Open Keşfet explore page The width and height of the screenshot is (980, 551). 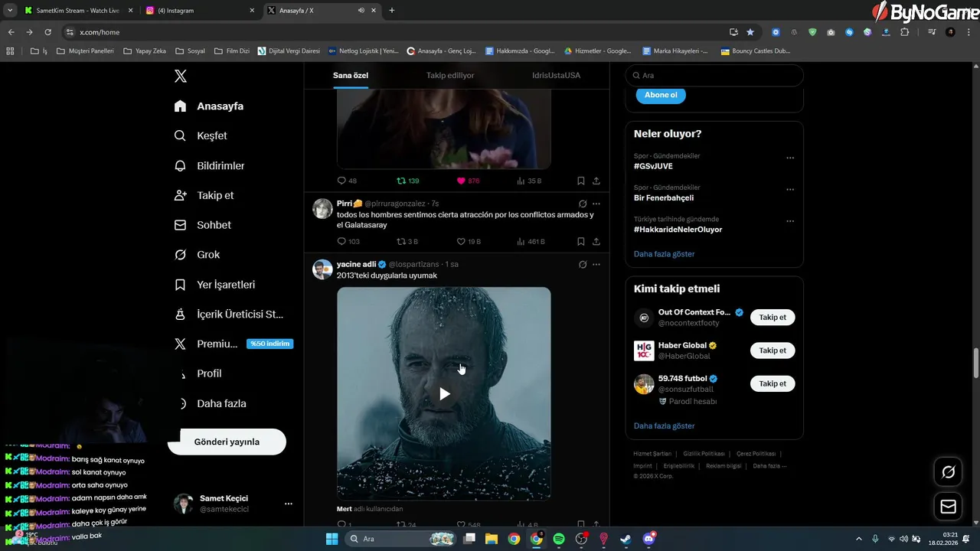click(x=201, y=136)
